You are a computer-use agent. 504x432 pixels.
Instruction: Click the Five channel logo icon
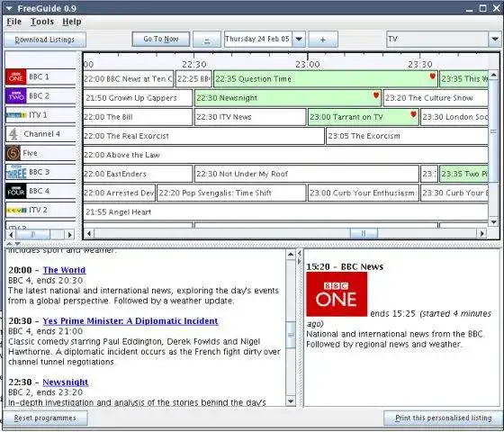13,153
